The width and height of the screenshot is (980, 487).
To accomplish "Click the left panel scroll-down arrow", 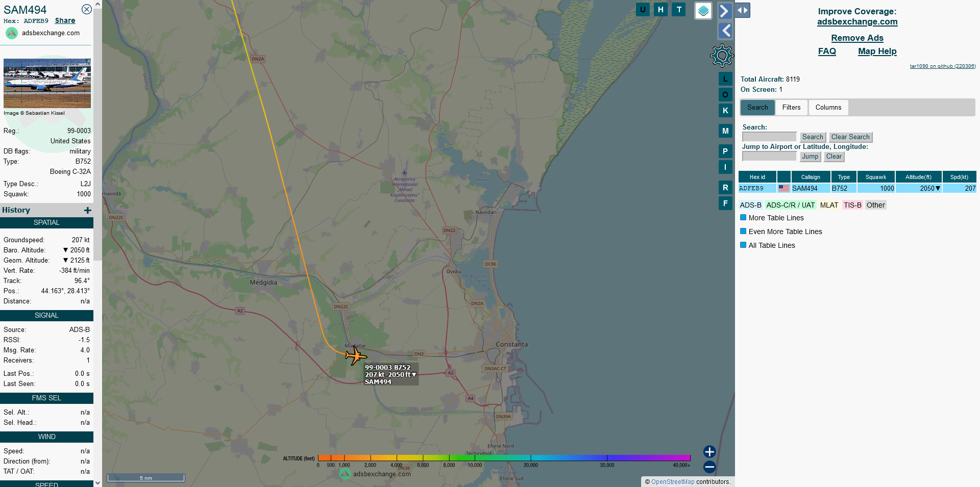I will [x=97, y=482].
